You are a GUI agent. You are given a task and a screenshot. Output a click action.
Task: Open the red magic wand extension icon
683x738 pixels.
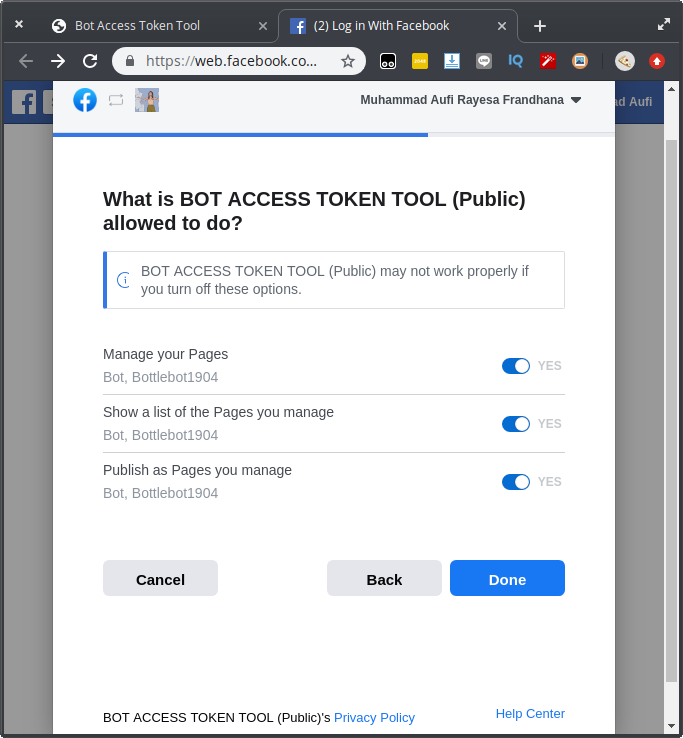548,61
